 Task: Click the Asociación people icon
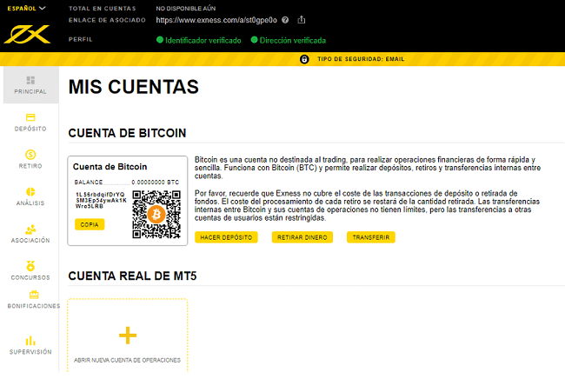pyautogui.click(x=30, y=229)
